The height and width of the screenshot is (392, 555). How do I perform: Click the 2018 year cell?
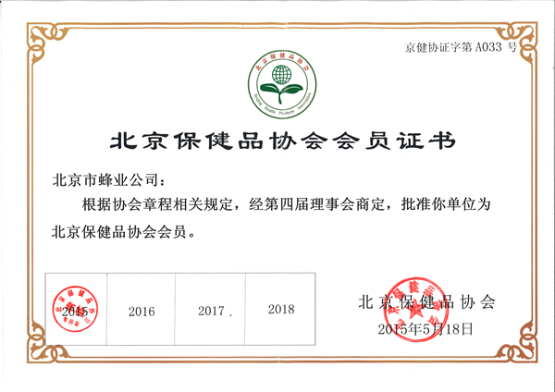[280, 309]
